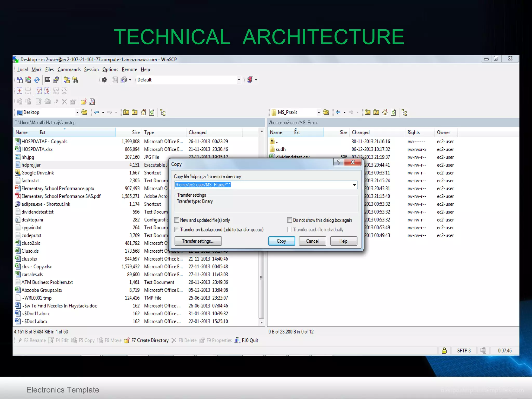This screenshot has height=399, width=532.
Task: Toggle local directory tree icon
Action: coord(163,112)
